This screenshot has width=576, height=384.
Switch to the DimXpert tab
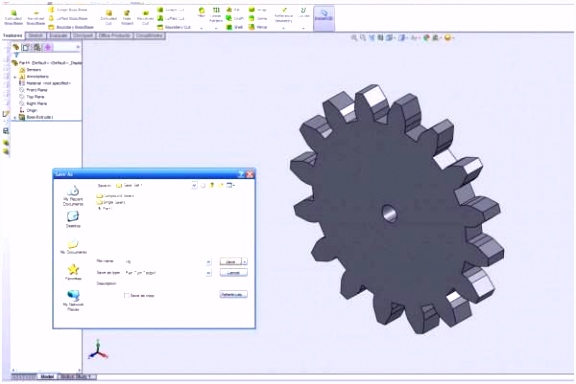tap(83, 36)
